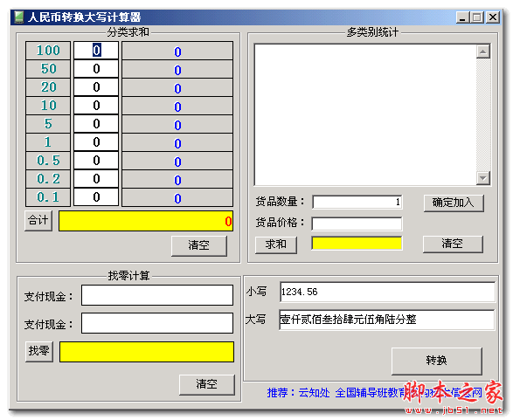This screenshot has width=513, height=420.
Task: Click the yellow 合计 total result field
Action: pos(146,221)
